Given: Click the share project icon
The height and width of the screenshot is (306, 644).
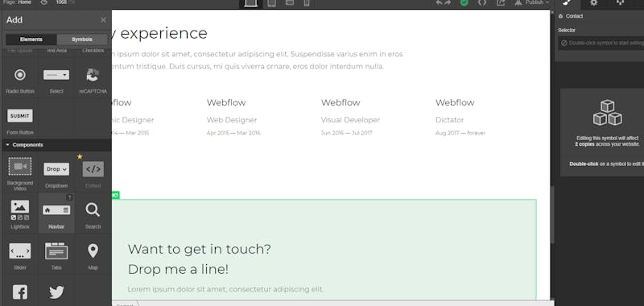Looking at the screenshot, I should point(501,2).
